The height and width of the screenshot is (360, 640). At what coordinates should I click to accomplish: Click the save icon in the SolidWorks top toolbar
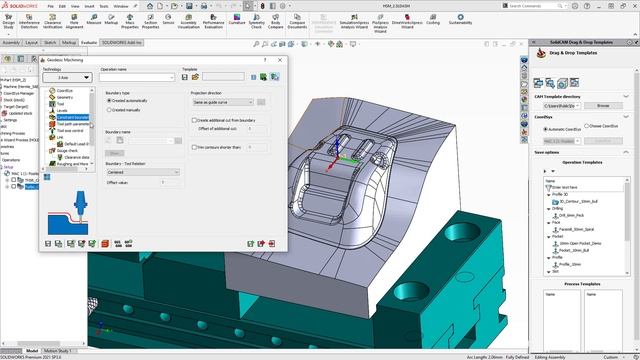point(189,6)
